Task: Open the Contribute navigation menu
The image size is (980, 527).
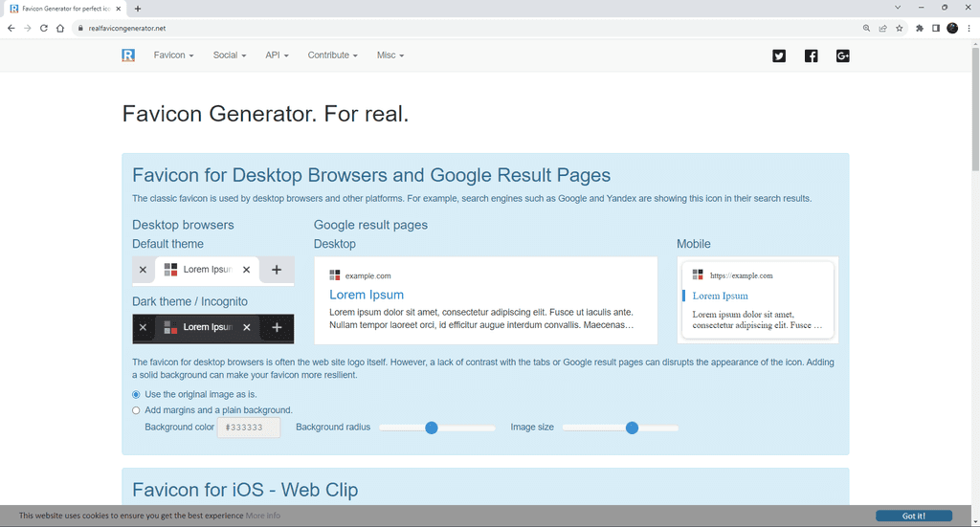Action: 332,55
